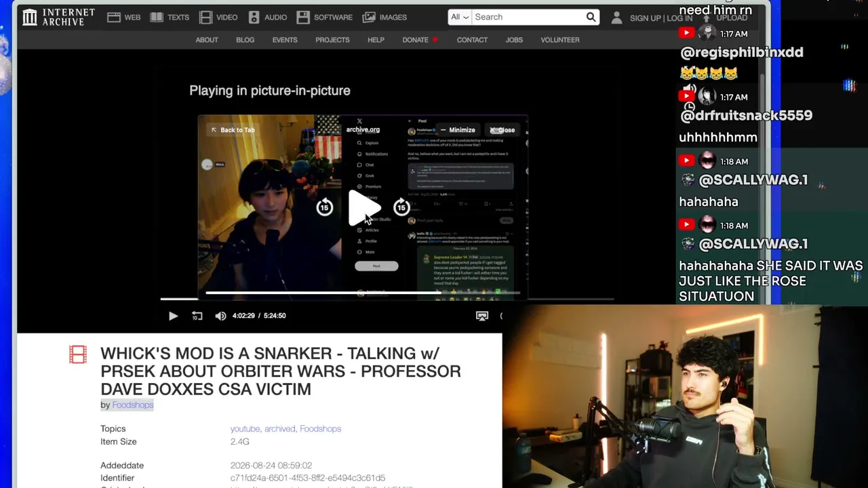Click the Upload arrow icon
The height and width of the screenshot is (488, 868).
coord(707,18)
